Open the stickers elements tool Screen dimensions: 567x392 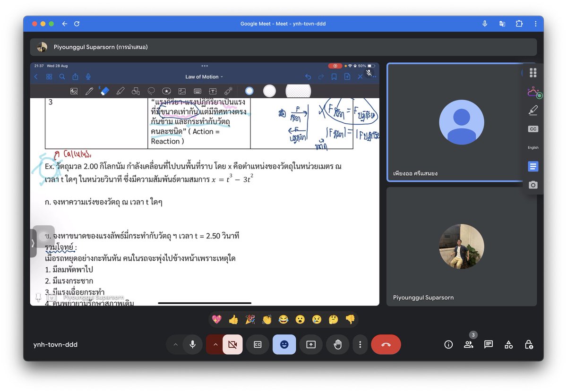click(166, 91)
